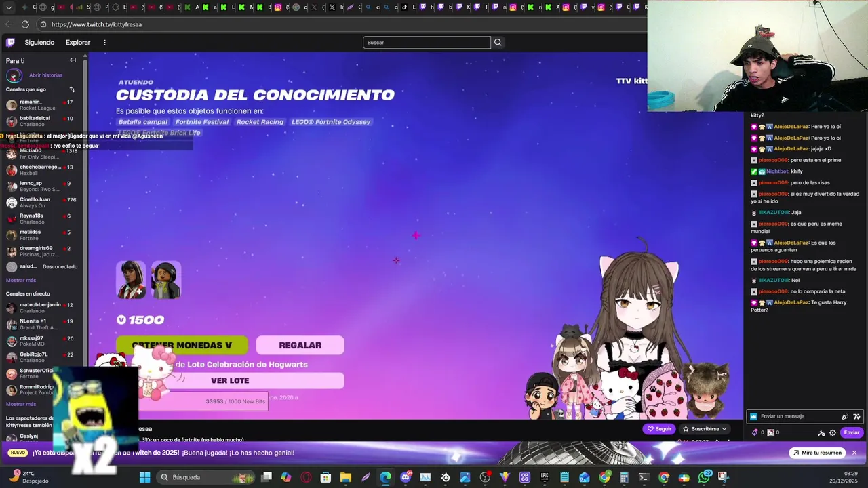Click Abrir historias link
Screen dimensions: 868x488
(x=45, y=75)
